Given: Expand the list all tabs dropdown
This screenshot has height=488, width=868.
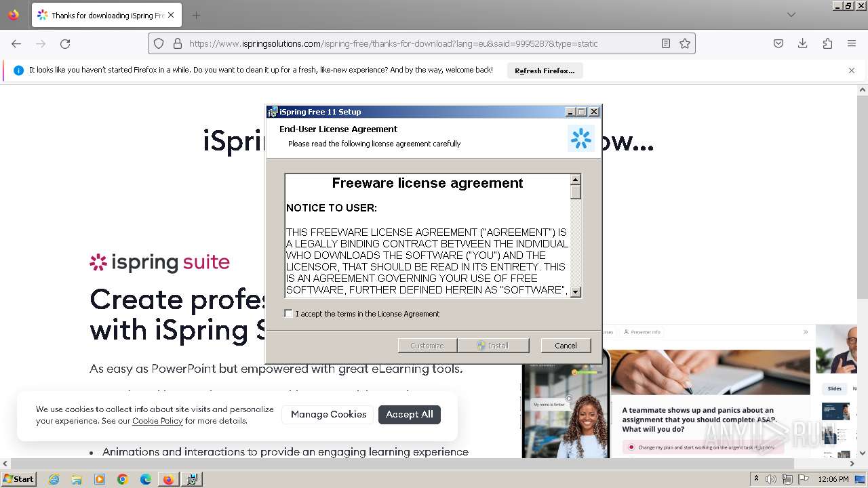Looking at the screenshot, I should pyautogui.click(x=791, y=15).
